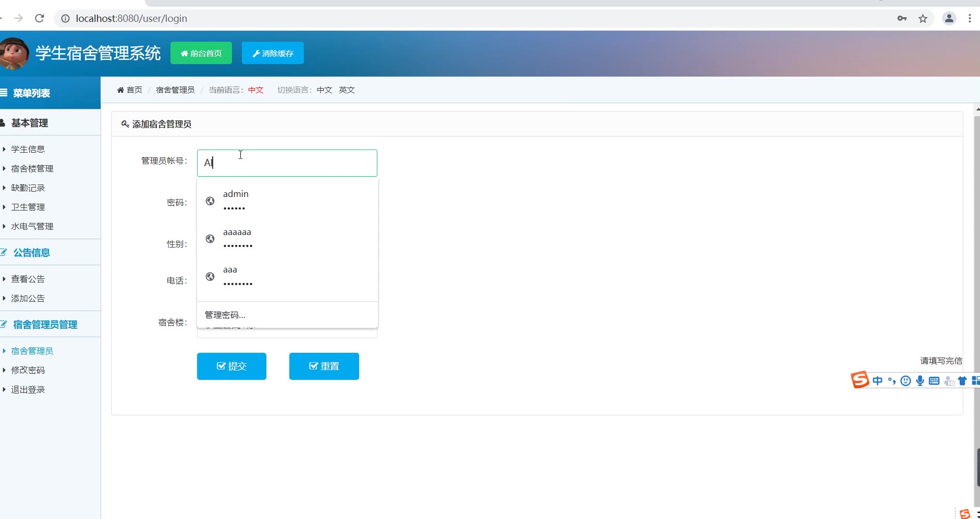This screenshot has height=519, width=980.
Task: Open 学生信息 in sidebar menu
Action: click(x=28, y=150)
